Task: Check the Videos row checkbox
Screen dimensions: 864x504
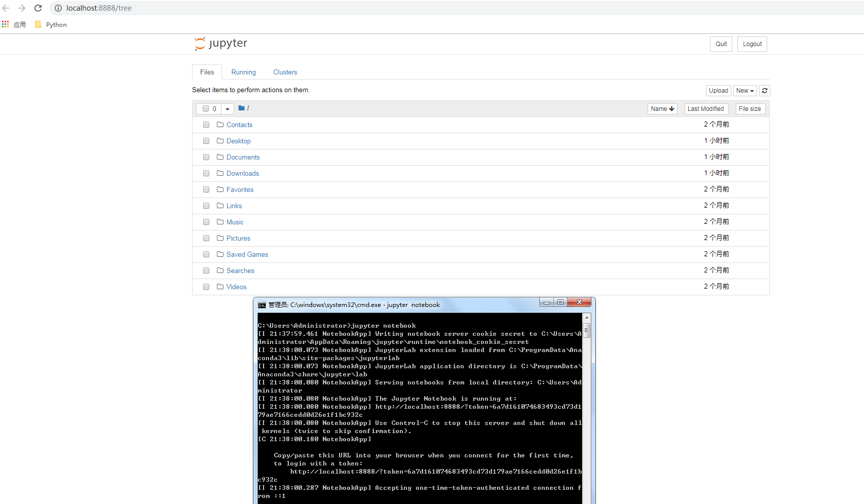Action: tap(206, 287)
